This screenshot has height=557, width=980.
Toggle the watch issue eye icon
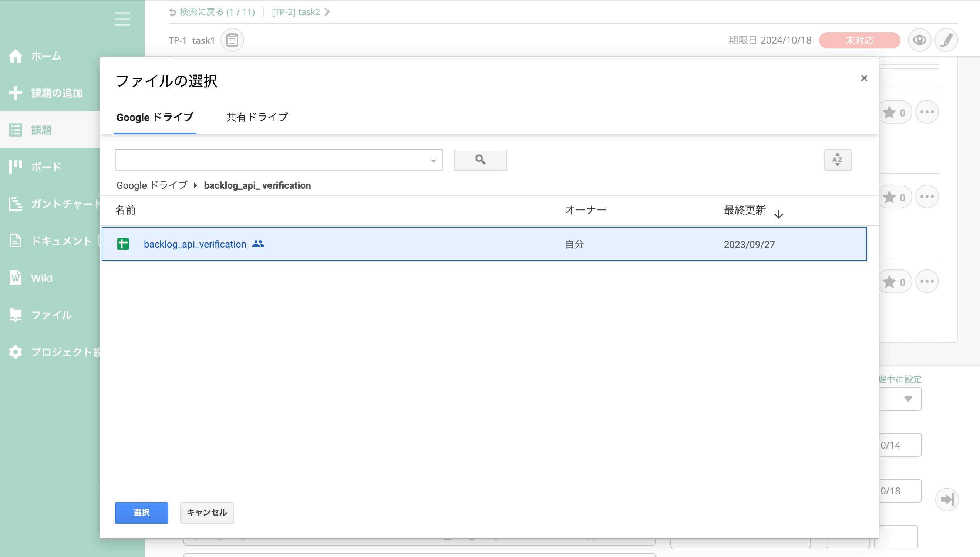(919, 40)
